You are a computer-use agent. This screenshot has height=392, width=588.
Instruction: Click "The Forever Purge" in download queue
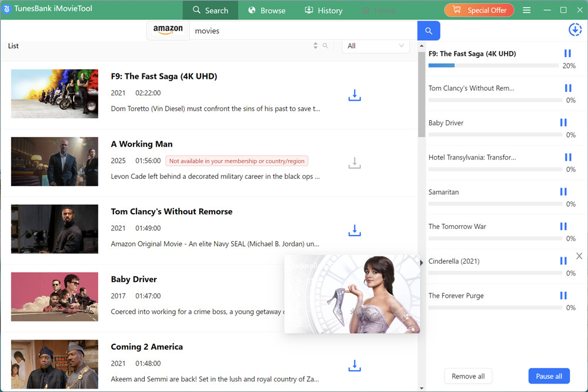pyautogui.click(x=456, y=295)
